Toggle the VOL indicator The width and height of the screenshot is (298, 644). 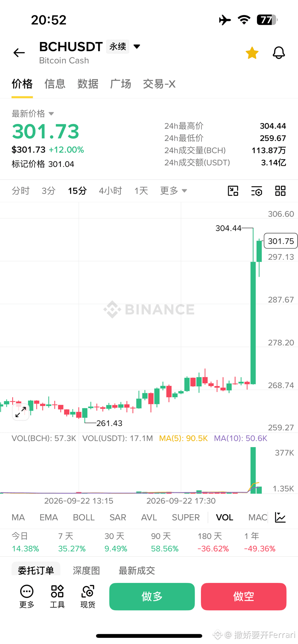click(x=225, y=517)
